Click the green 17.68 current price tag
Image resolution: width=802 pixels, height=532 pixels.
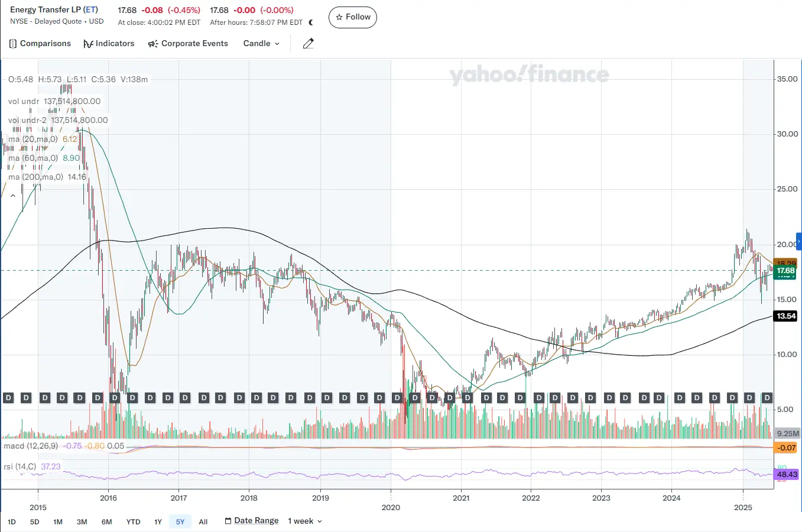pos(785,271)
